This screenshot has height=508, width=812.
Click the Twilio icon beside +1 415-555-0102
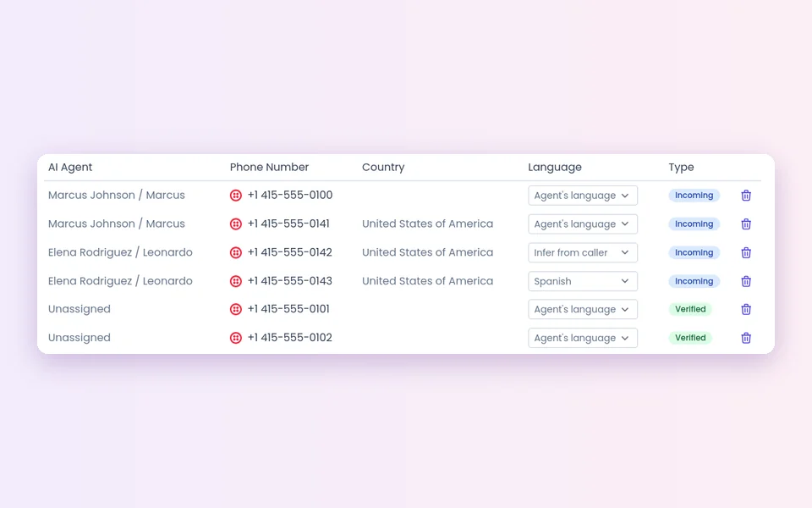tap(236, 338)
